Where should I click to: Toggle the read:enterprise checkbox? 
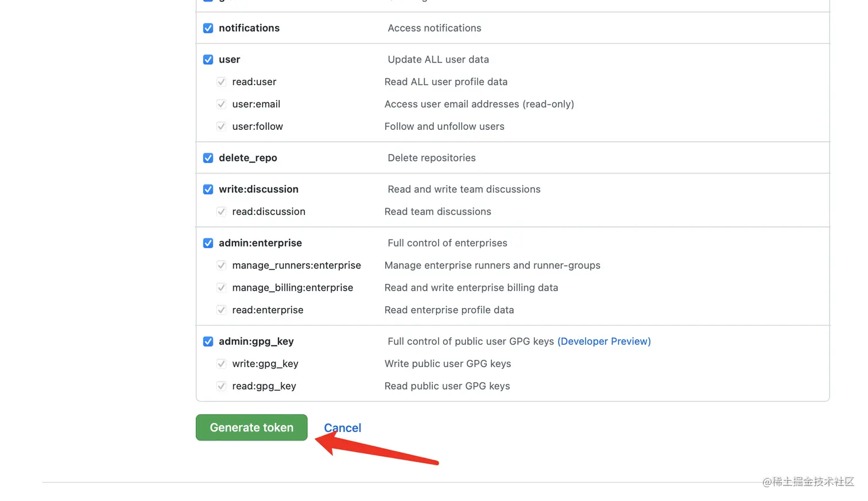click(222, 310)
